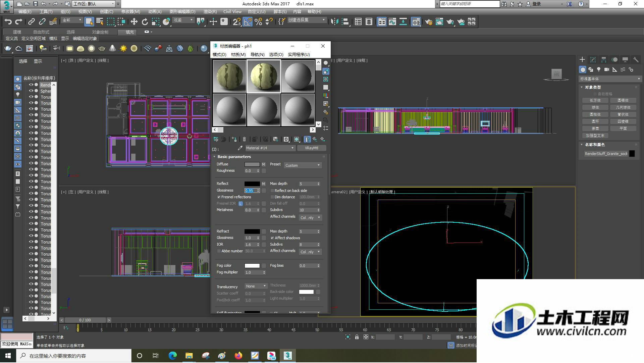Click the Diffuse color swatch
644x363 pixels.
[x=252, y=164]
